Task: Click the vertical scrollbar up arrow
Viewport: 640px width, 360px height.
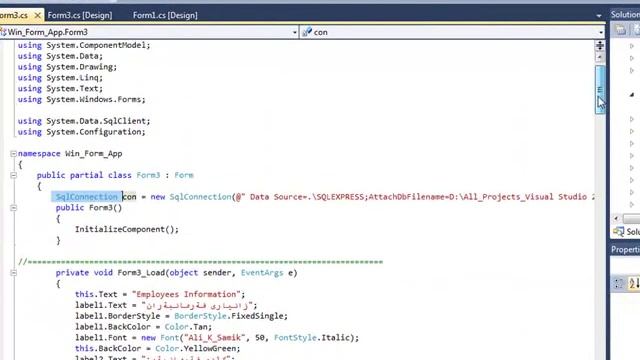Action: click(600, 58)
